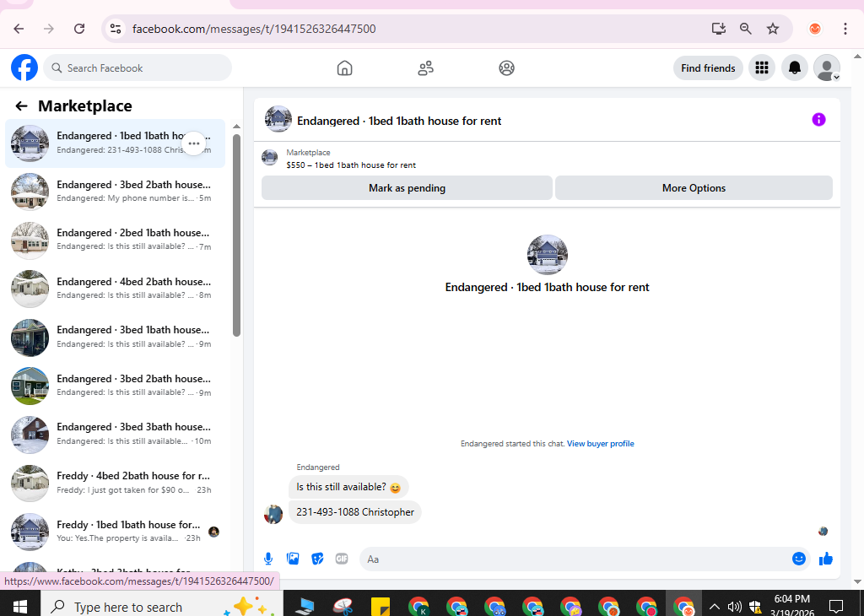The image size is (864, 616).
Task: Click the attach photo icon
Action: pos(293,559)
